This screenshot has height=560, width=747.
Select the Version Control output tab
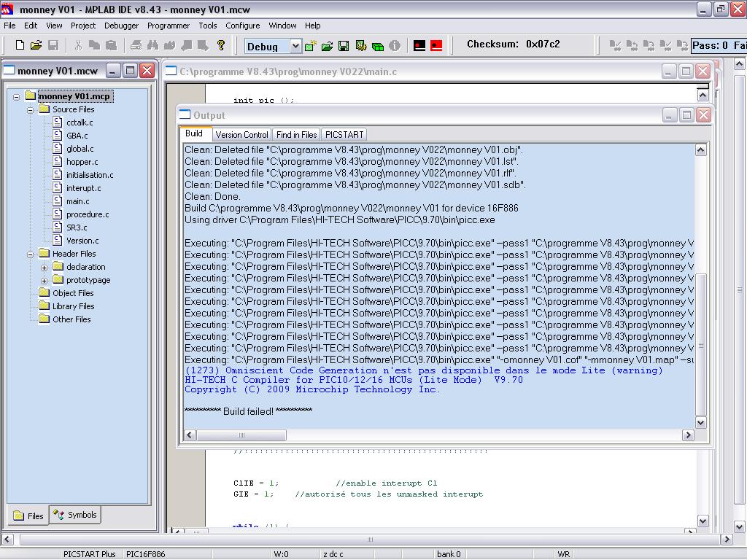coord(241,134)
